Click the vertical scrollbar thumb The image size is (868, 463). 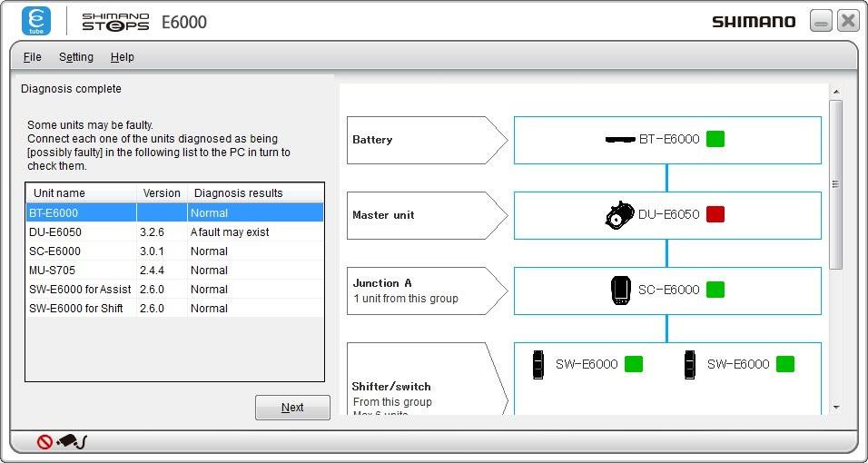point(836,184)
